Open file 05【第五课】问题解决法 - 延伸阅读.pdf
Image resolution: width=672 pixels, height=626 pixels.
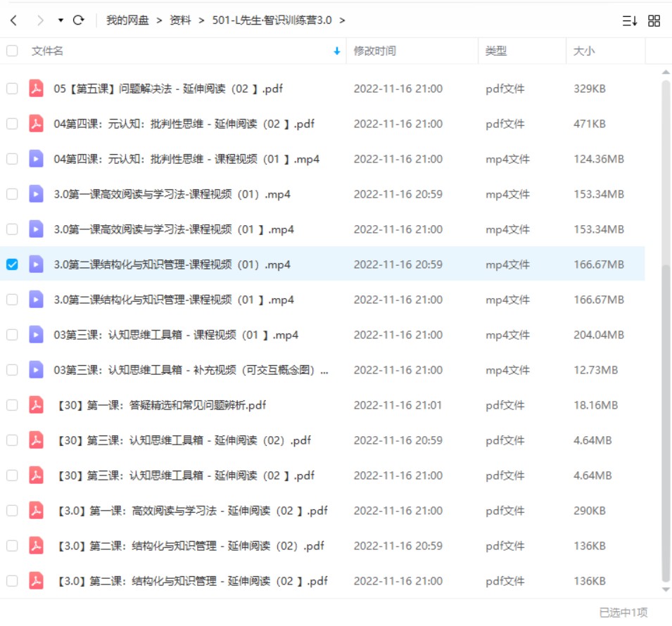[x=168, y=89]
